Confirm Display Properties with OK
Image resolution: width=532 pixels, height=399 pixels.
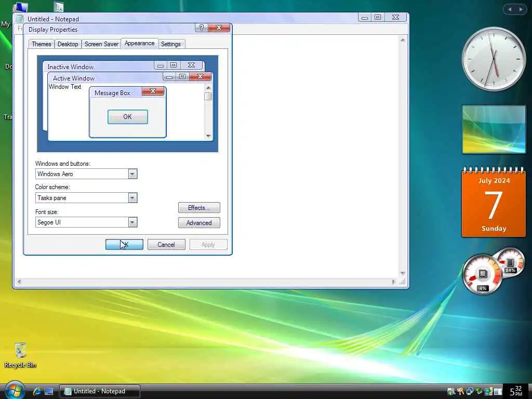click(x=124, y=245)
